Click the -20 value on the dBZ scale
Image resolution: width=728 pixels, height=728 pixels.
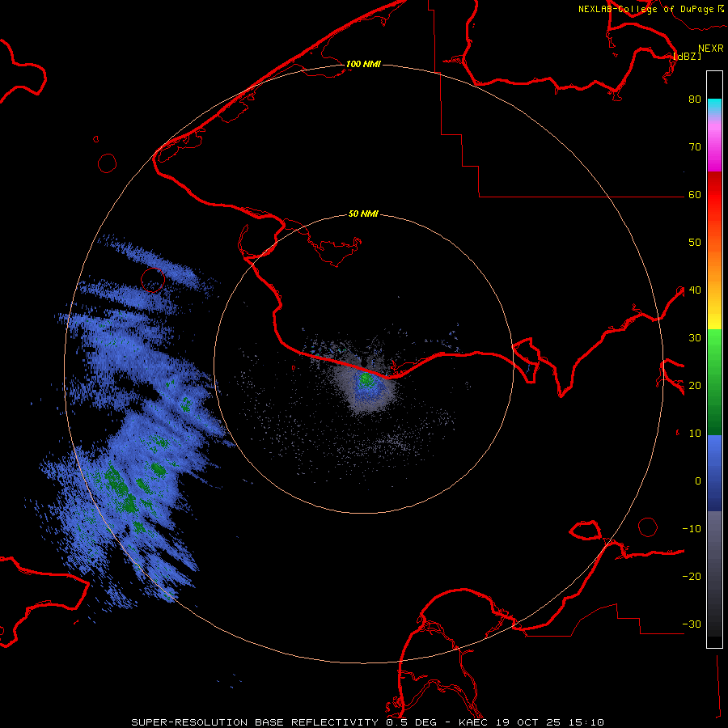click(x=692, y=577)
